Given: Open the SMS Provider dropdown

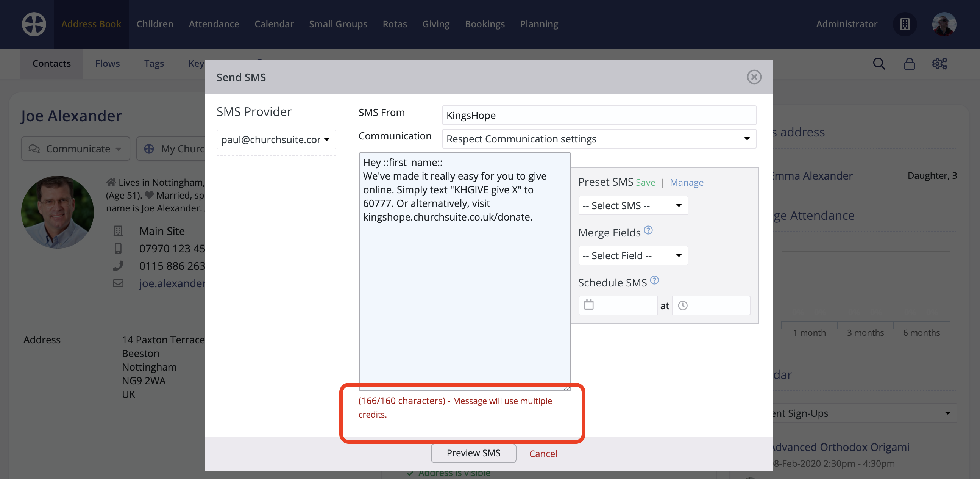Looking at the screenshot, I should [x=276, y=139].
